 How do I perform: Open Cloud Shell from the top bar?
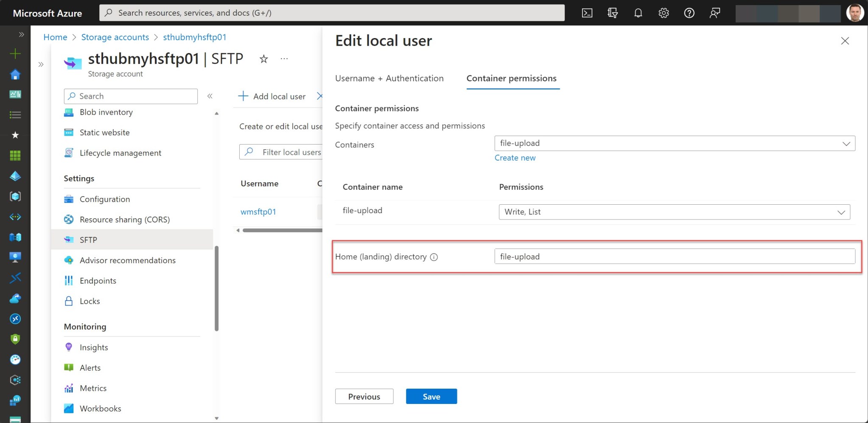(587, 13)
